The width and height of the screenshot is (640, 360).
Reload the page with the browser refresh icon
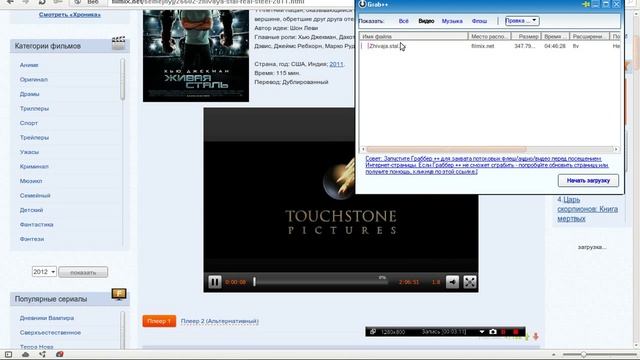pos(42,2)
